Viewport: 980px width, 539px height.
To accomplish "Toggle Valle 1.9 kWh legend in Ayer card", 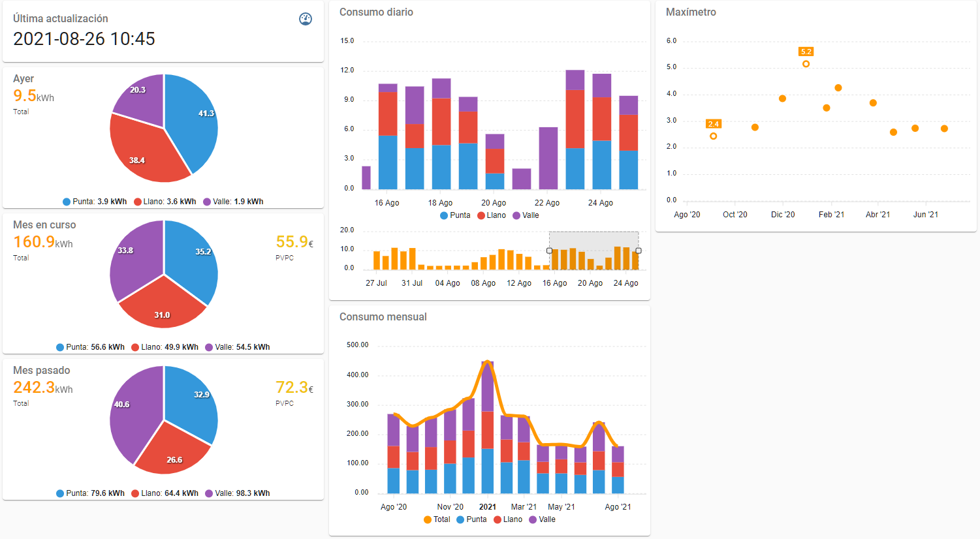I will click(233, 202).
